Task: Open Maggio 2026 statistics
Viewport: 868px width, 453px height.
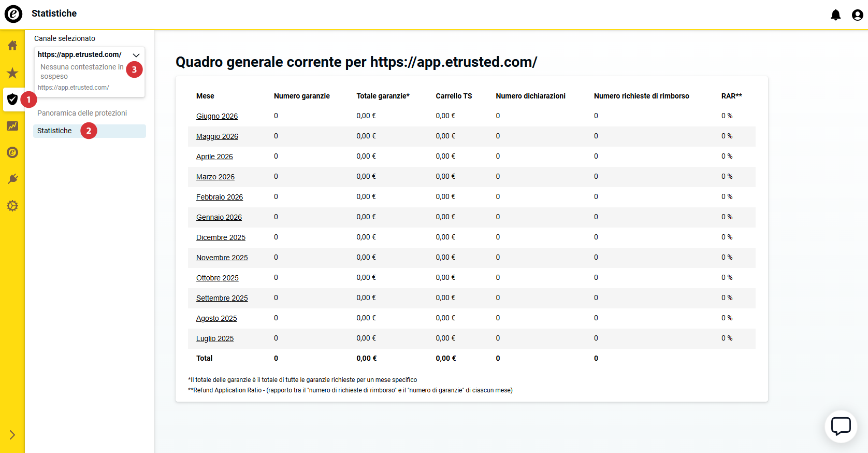Action: coord(217,136)
